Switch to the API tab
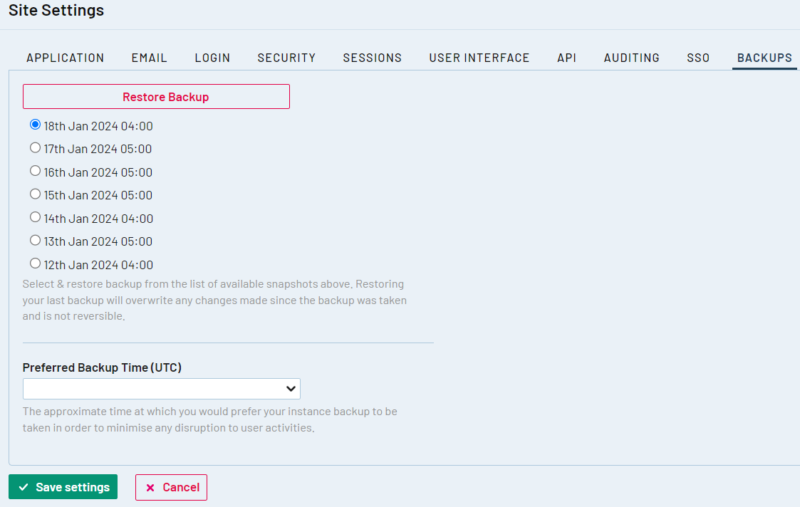The width and height of the screenshot is (800, 507). click(x=566, y=58)
